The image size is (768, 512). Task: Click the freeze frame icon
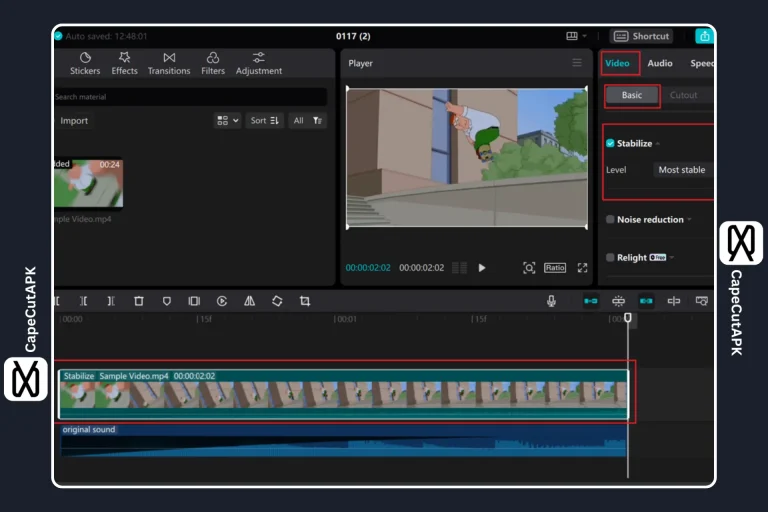[194, 301]
